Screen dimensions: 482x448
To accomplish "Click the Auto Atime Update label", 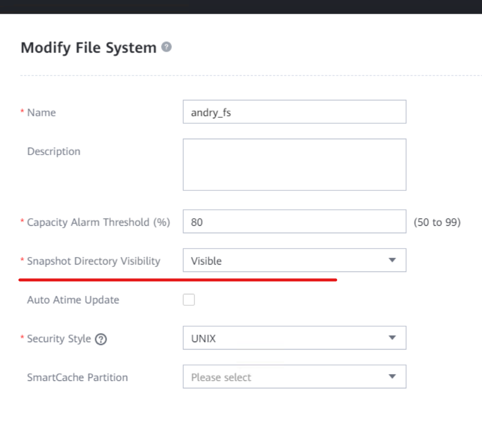I will click(x=73, y=300).
